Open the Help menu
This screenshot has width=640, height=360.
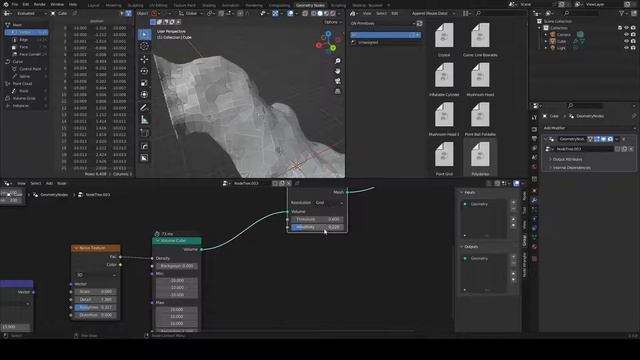pyautogui.click(x=73, y=4)
